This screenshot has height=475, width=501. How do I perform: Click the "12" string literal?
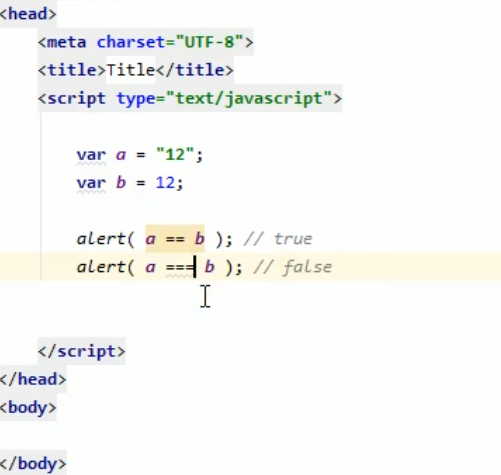click(175, 155)
